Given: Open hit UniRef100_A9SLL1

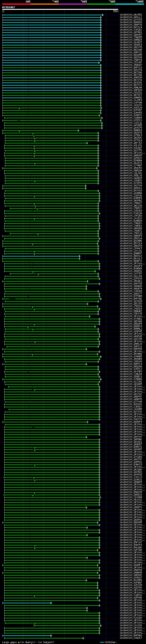Looking at the screenshot, I should pyautogui.click(x=131, y=18).
